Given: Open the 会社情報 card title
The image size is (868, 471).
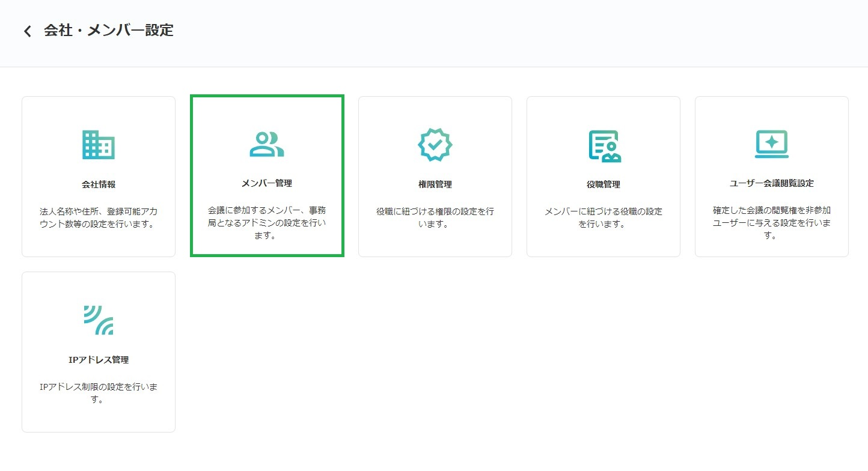Looking at the screenshot, I should click(99, 184).
